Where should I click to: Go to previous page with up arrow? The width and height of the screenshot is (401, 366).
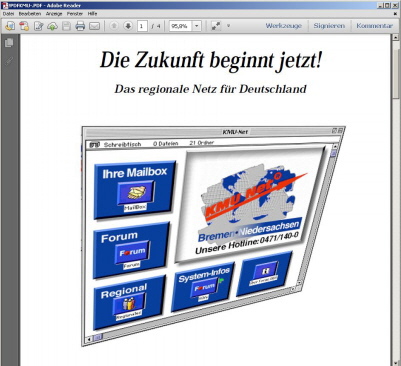point(114,26)
